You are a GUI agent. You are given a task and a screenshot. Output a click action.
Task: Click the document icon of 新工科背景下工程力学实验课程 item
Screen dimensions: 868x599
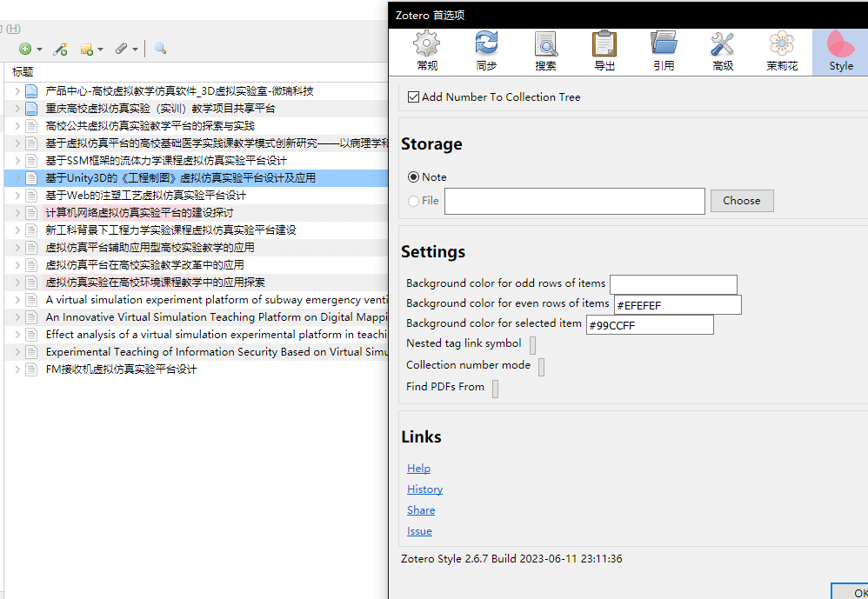31,230
